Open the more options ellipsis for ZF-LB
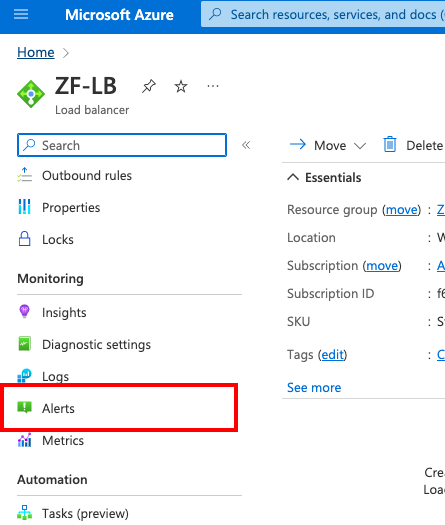Viewport: 445px width, 525px height. pyautogui.click(x=213, y=86)
